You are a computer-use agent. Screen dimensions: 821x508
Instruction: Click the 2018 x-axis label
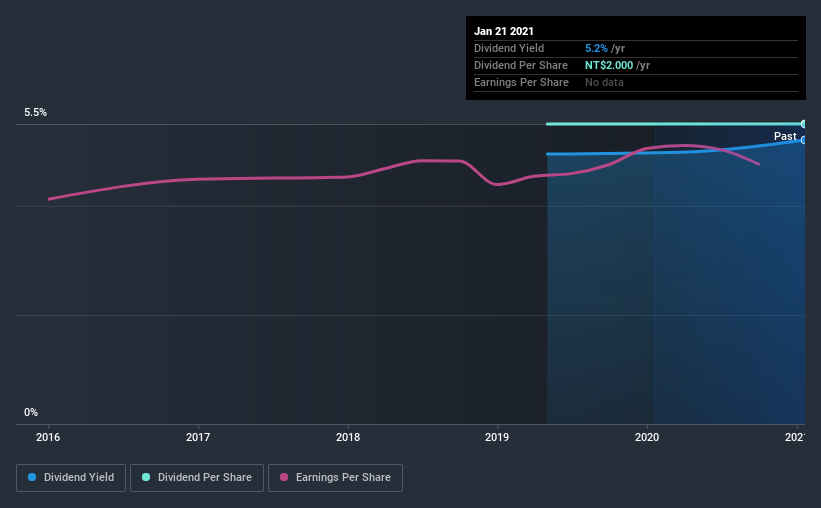pos(348,437)
